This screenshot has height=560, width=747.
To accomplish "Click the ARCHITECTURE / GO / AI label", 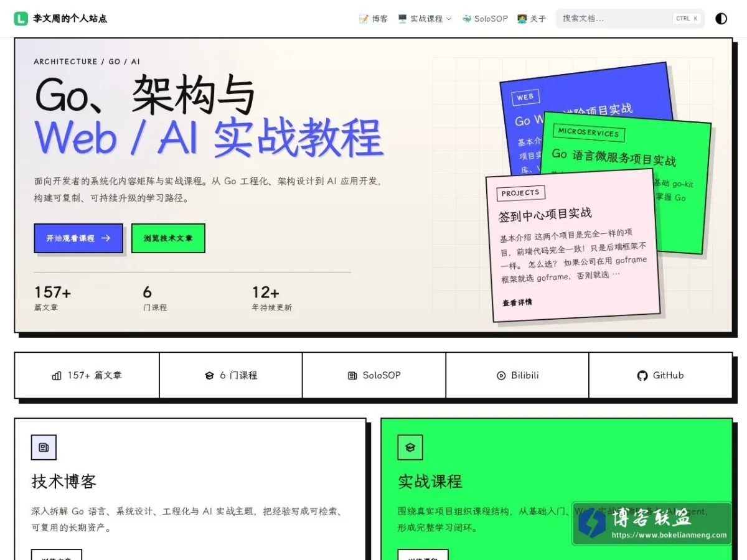I will pos(87,62).
